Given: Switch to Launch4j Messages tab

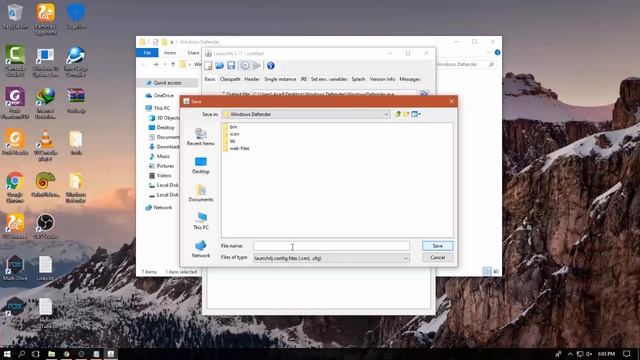Looking at the screenshot, I should click(410, 79).
